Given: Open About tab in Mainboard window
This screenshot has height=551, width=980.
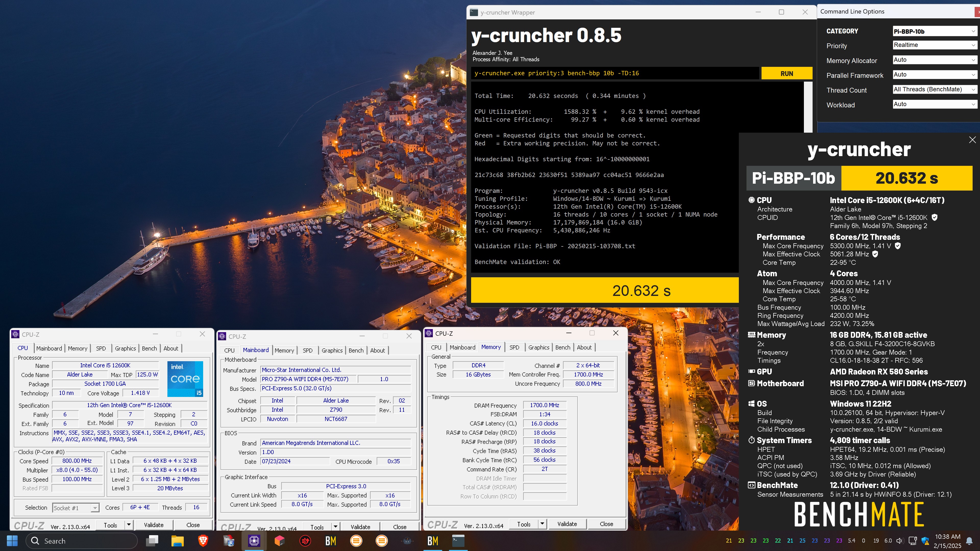Looking at the screenshot, I should [377, 350].
